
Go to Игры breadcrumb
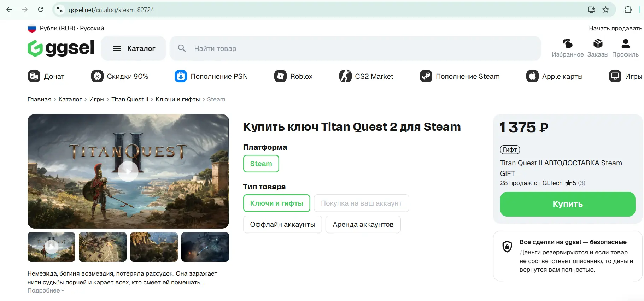[96, 99]
